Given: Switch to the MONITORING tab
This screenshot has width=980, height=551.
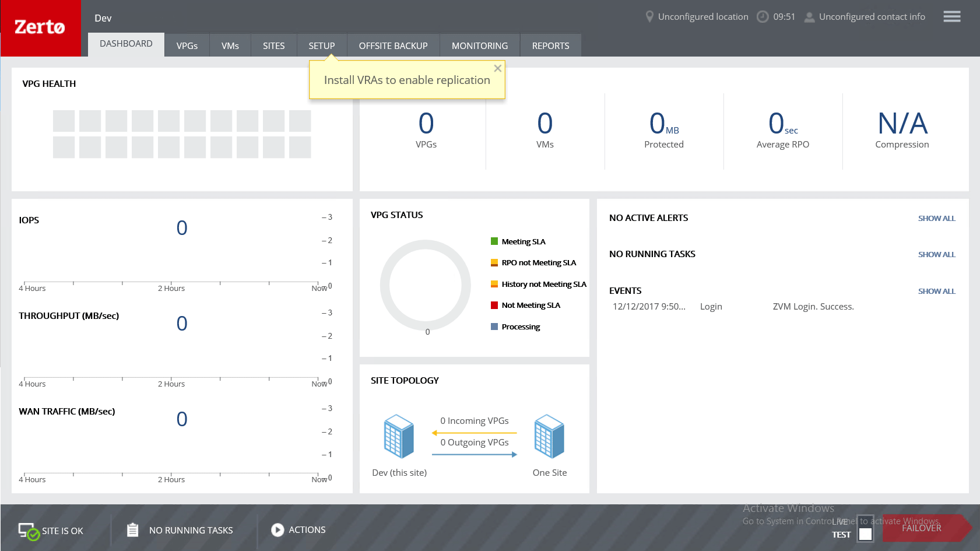Looking at the screenshot, I should pyautogui.click(x=479, y=45).
